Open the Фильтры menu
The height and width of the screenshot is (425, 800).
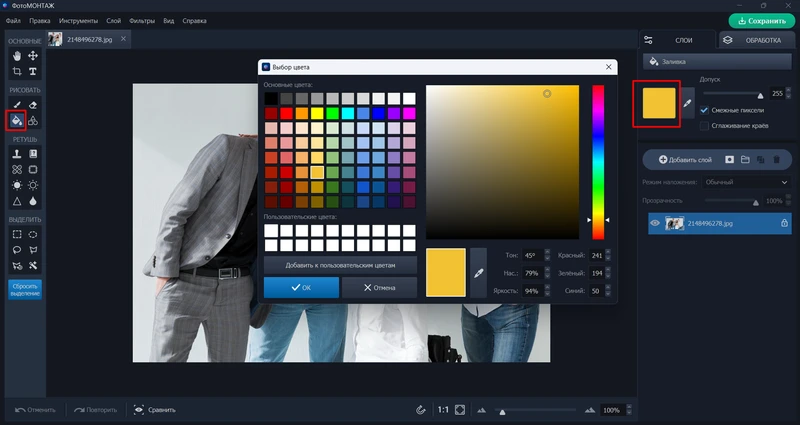pyautogui.click(x=142, y=21)
